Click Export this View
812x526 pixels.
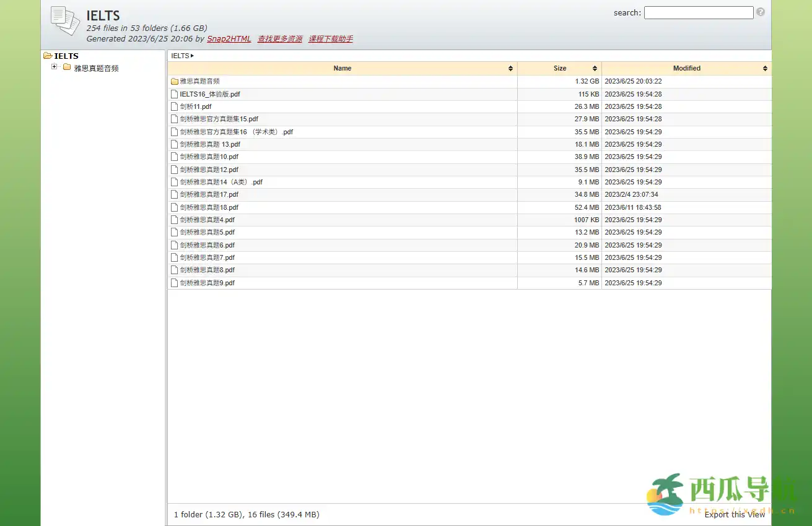tap(735, 514)
